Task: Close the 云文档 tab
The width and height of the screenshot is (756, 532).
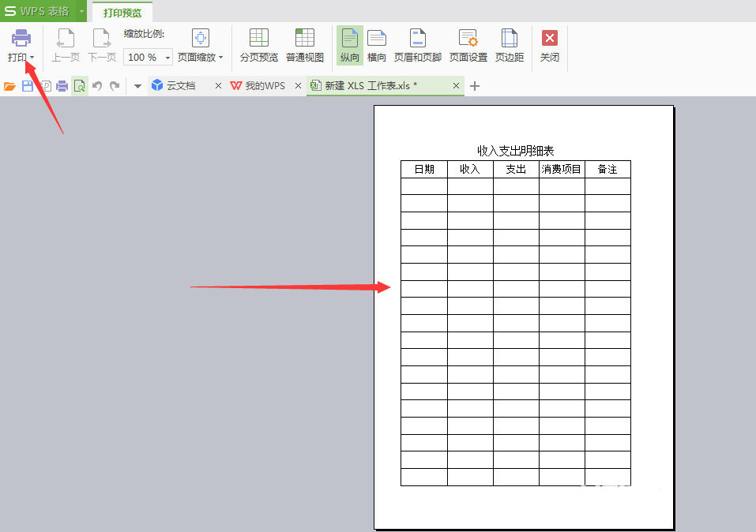Action: pos(218,86)
